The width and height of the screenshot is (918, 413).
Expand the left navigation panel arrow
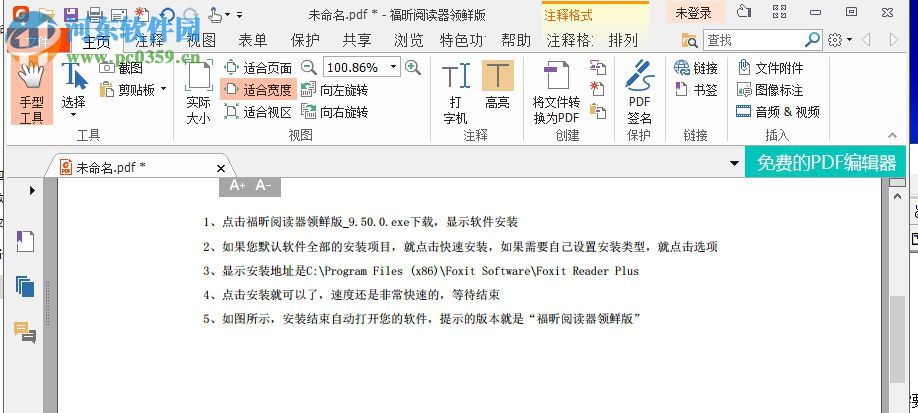coord(32,190)
